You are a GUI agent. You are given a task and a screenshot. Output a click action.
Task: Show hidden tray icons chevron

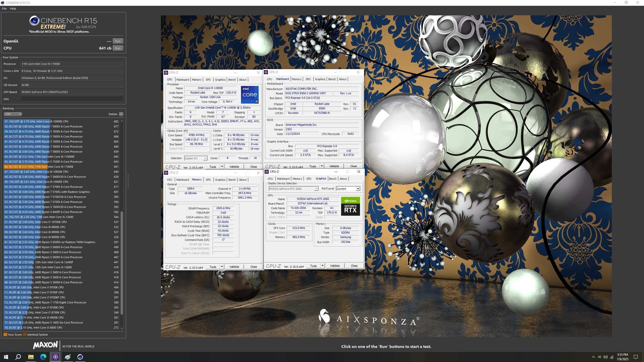(x=593, y=357)
